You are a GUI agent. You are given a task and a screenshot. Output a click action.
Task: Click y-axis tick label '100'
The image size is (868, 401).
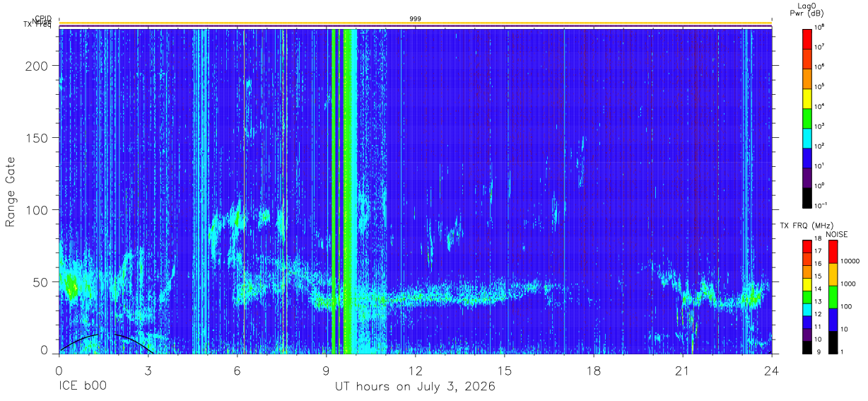(x=37, y=210)
